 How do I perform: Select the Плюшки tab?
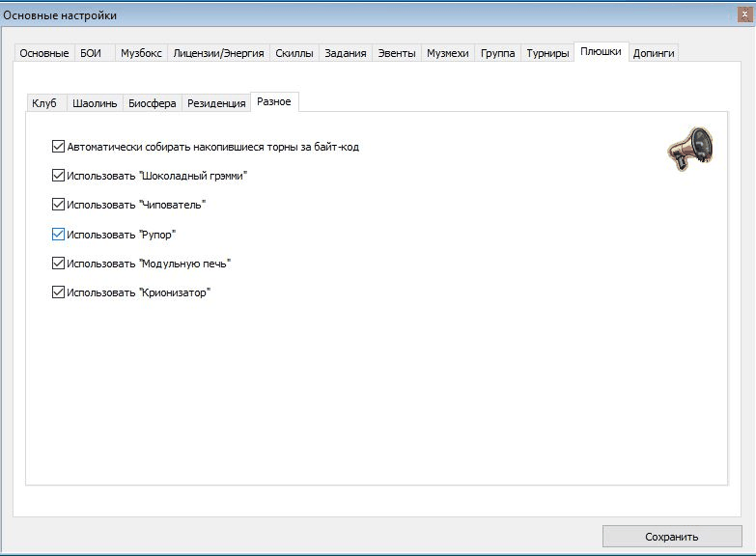(601, 51)
